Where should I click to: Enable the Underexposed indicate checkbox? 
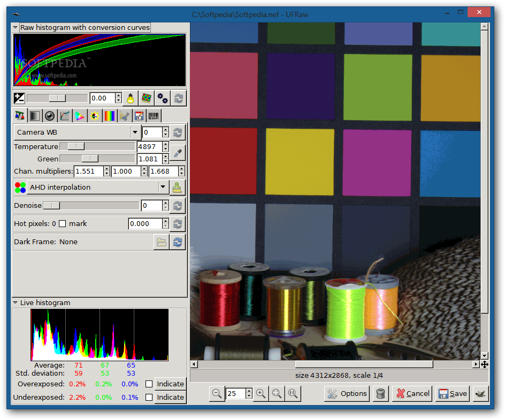[149, 398]
